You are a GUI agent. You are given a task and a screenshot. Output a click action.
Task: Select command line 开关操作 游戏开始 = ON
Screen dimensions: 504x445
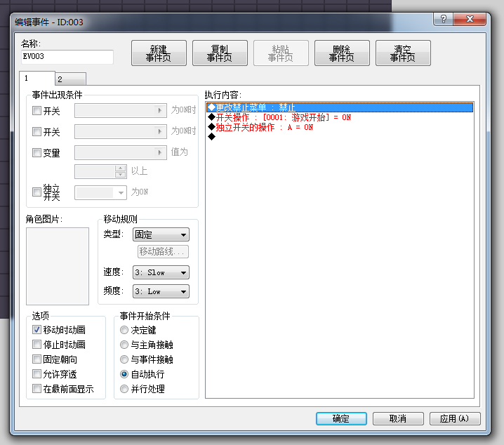click(x=340, y=117)
